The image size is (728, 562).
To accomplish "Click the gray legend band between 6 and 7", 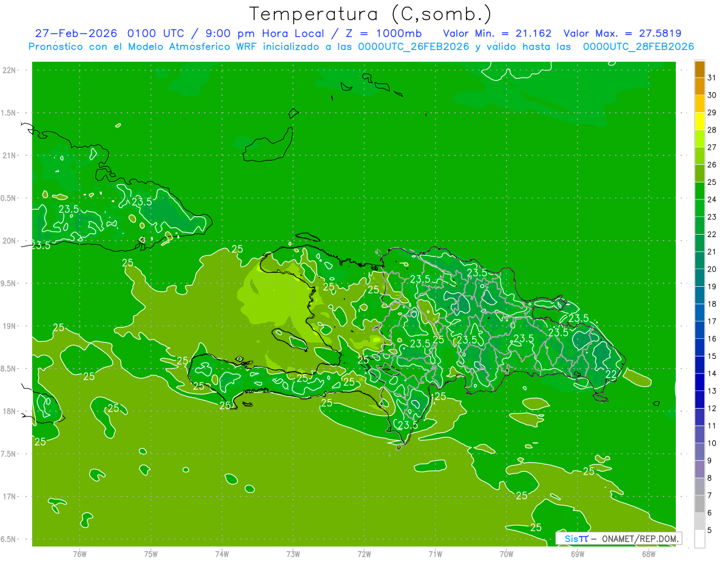I will (x=699, y=504).
